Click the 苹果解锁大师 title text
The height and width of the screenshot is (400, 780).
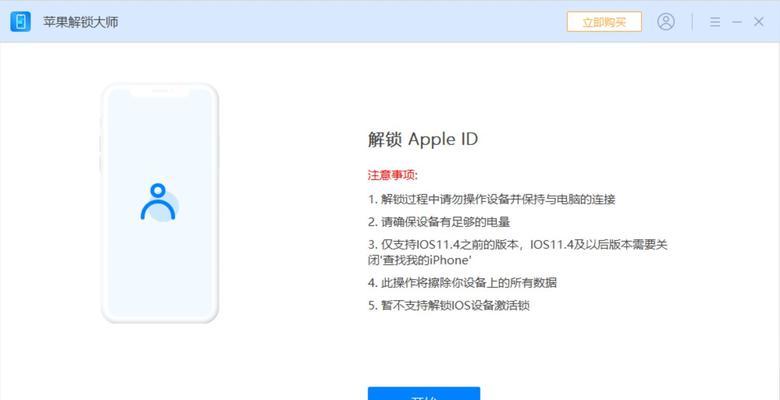(x=80, y=22)
